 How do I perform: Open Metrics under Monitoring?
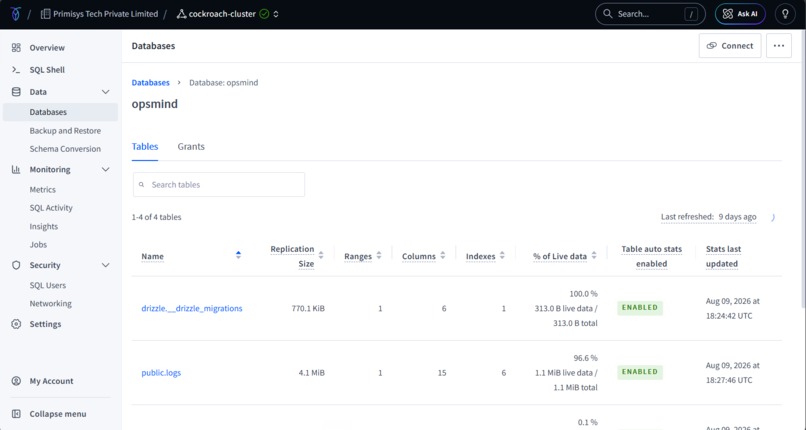click(43, 190)
